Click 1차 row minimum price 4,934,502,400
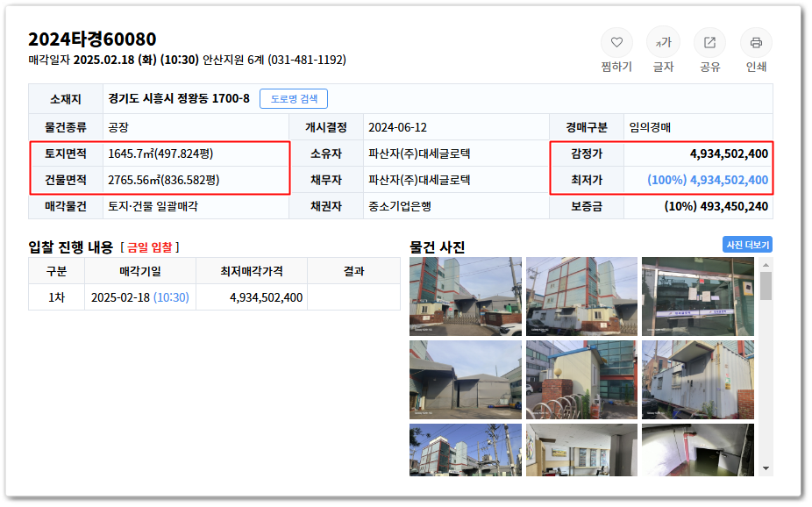Image resolution: width=812 pixels, height=507 pixels. [266, 297]
